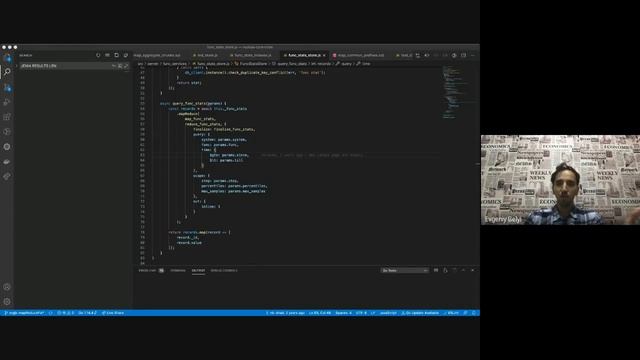This screenshot has width=640, height=360.
Task: Switch to the md_store.js tab
Action: pos(207,55)
